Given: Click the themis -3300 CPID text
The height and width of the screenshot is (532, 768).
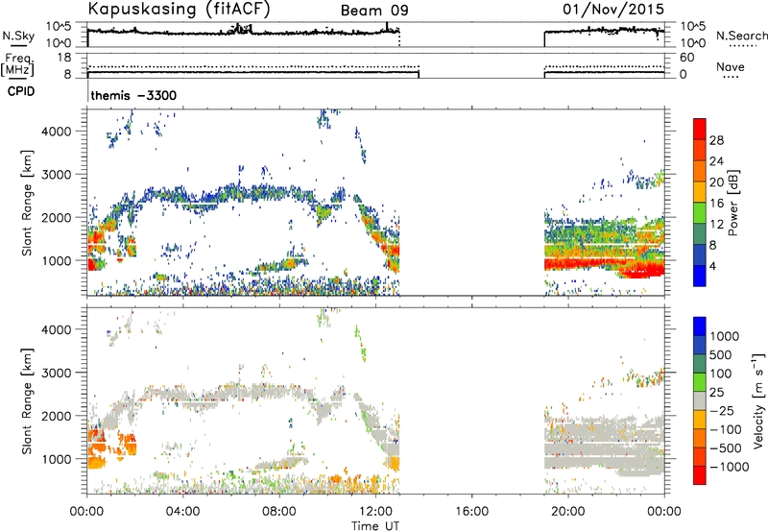Looking at the screenshot, I should click(133, 95).
